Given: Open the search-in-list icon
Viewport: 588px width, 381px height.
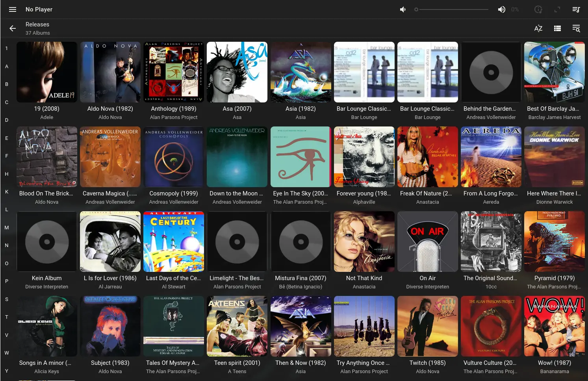Looking at the screenshot, I should point(576,28).
